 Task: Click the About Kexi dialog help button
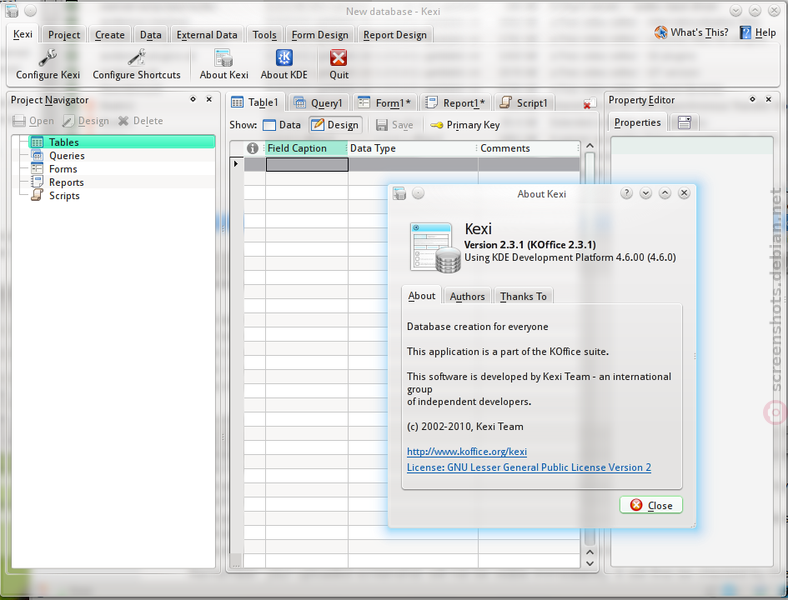click(626, 193)
